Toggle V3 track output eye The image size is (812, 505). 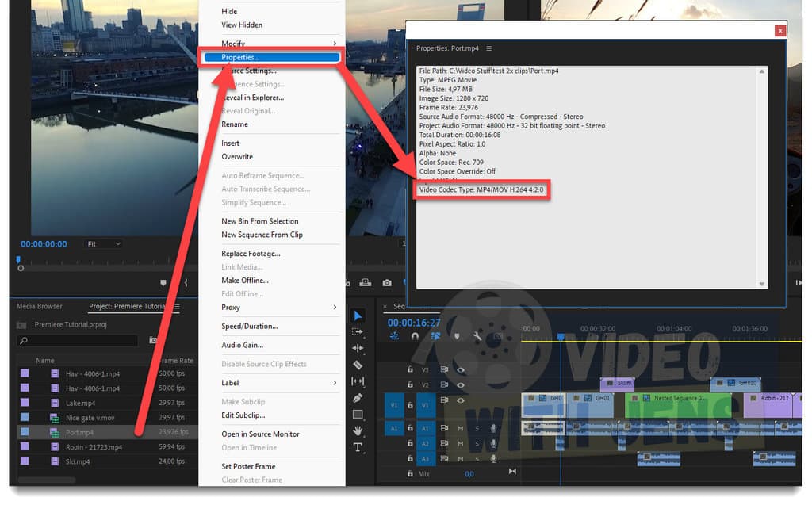[x=461, y=369]
